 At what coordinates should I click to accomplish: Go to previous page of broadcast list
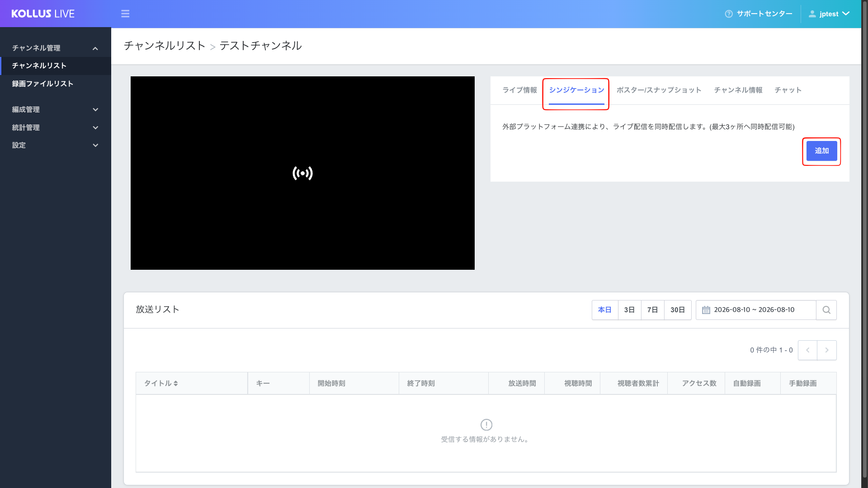(807, 350)
